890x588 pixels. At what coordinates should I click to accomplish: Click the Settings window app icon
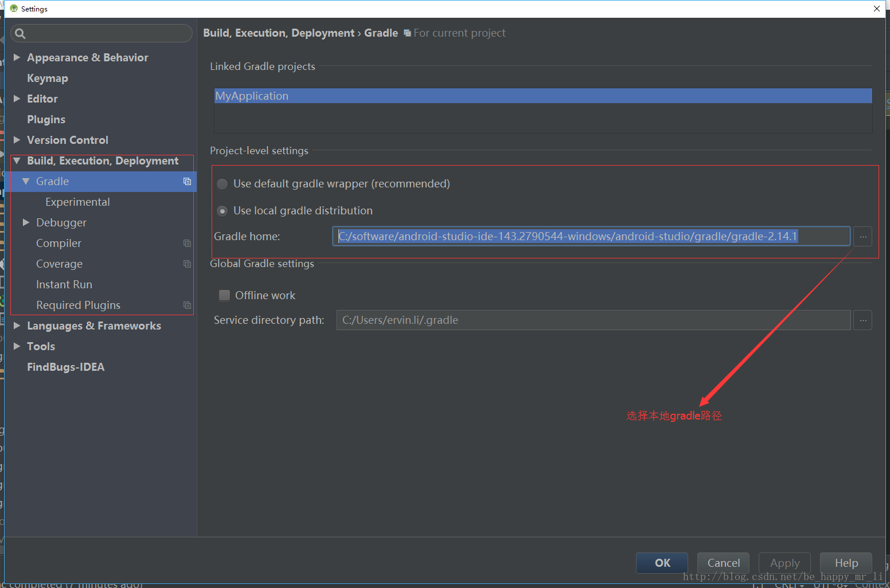pyautogui.click(x=14, y=9)
